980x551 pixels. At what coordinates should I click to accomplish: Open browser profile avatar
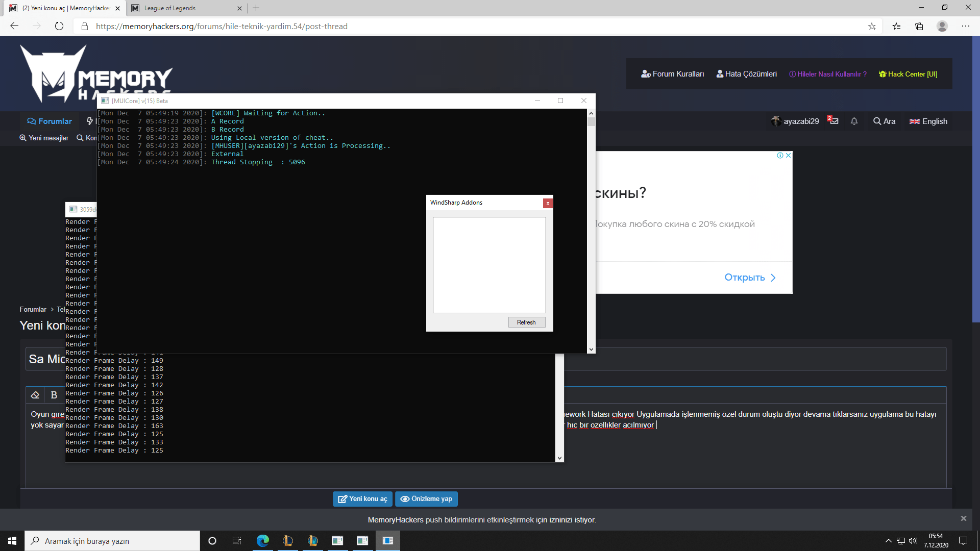click(942, 26)
